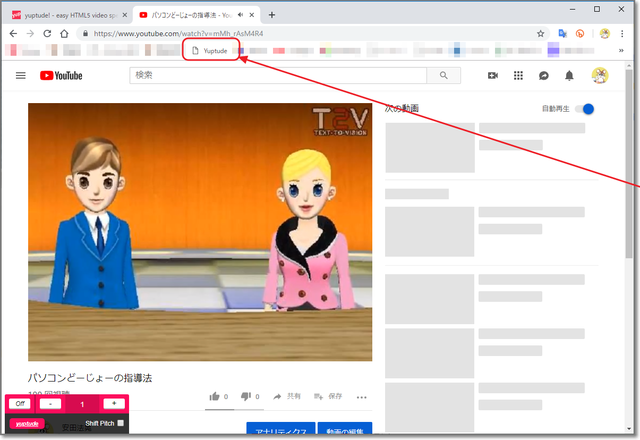
Task: Toggle the autoplay switch off
Action: point(585,108)
